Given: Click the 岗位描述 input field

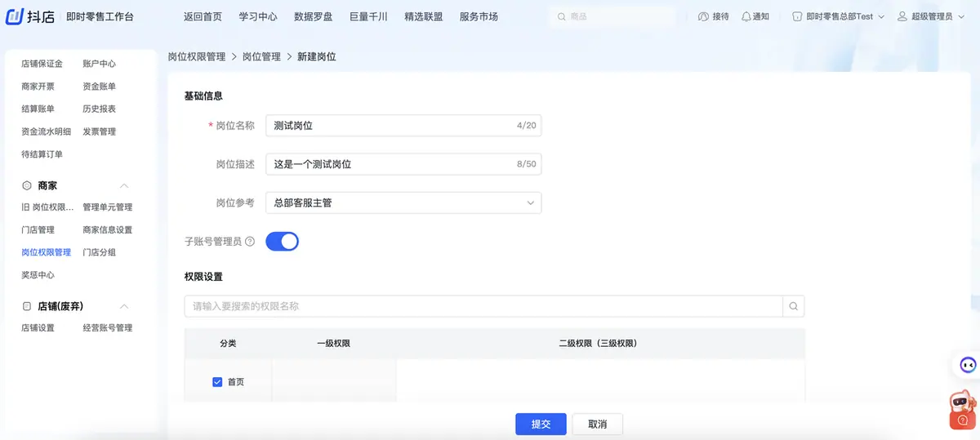Looking at the screenshot, I should click(403, 164).
